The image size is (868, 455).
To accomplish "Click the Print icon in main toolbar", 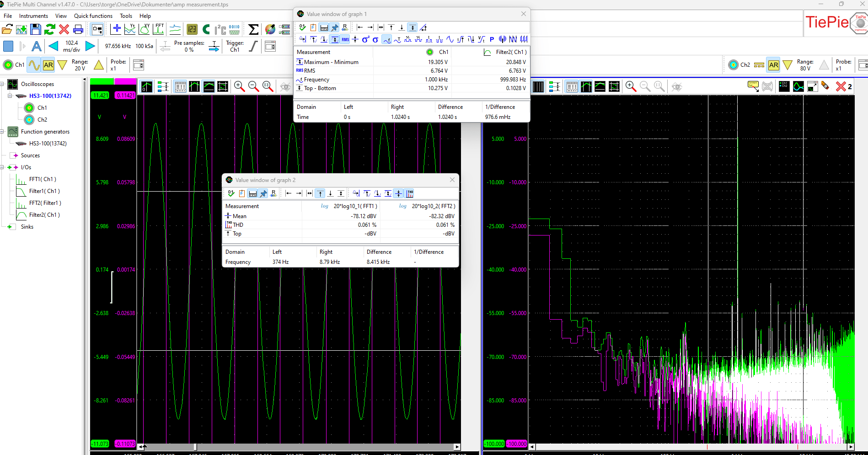I will click(x=78, y=30).
